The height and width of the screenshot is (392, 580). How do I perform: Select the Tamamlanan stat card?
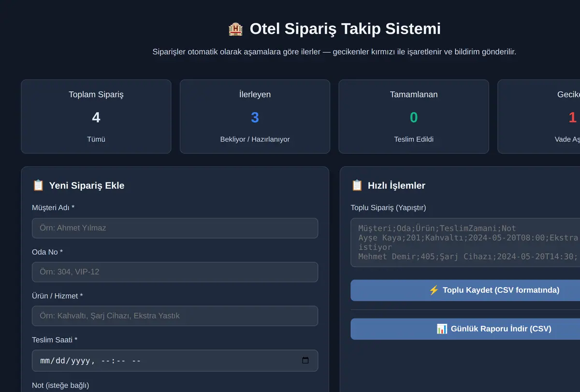coord(414,116)
